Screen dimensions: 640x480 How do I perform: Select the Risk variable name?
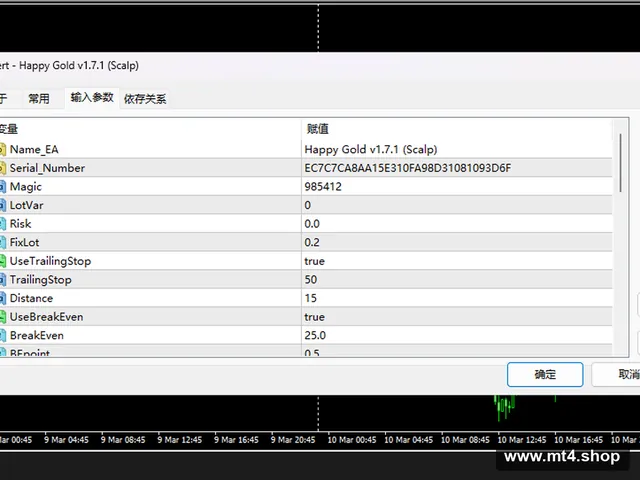[20, 224]
